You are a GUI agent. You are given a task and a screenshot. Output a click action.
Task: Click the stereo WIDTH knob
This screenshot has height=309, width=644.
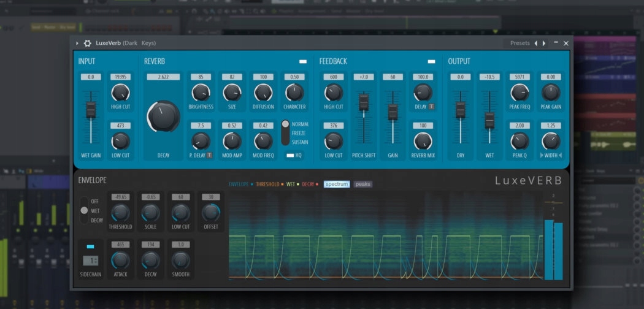tap(551, 141)
